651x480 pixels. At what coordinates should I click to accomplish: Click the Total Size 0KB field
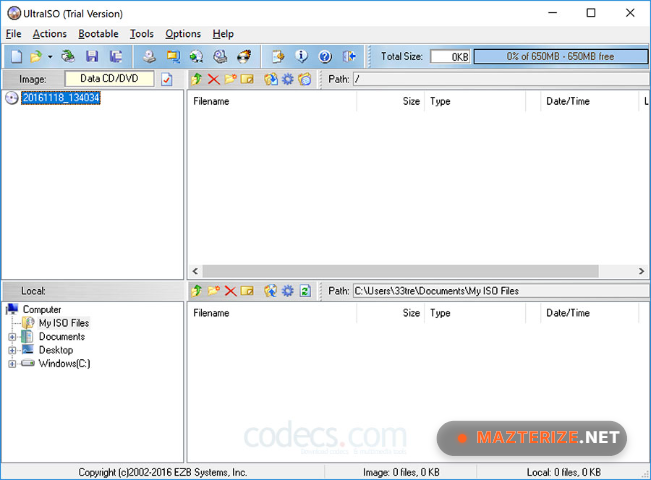[x=450, y=56]
